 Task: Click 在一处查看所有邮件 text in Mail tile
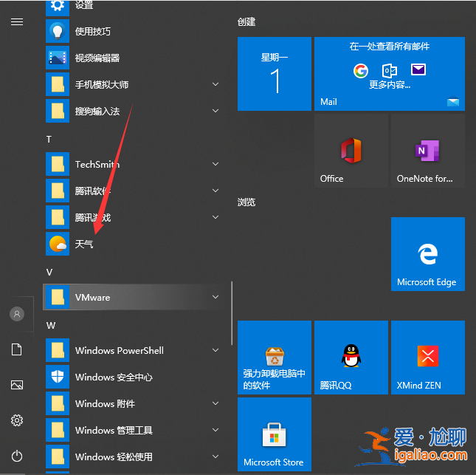tap(390, 47)
